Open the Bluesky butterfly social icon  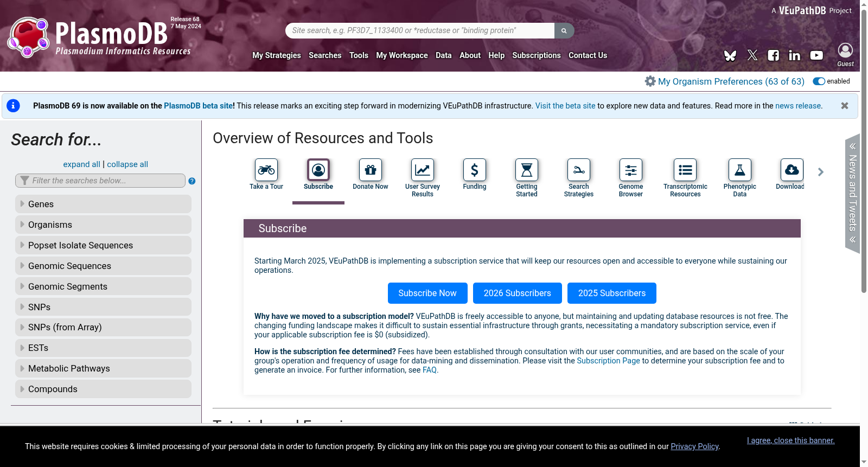730,55
